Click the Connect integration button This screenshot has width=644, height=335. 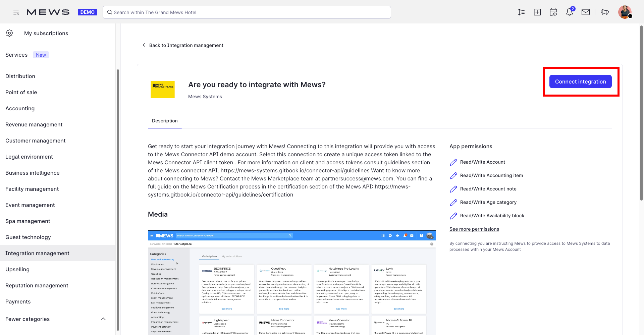580,81
